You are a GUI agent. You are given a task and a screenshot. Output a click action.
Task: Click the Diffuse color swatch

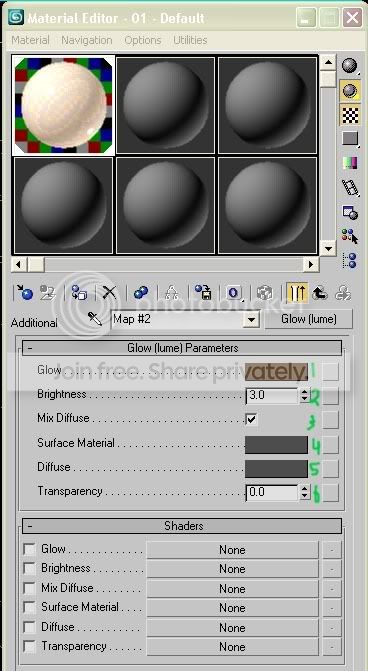(x=276, y=469)
